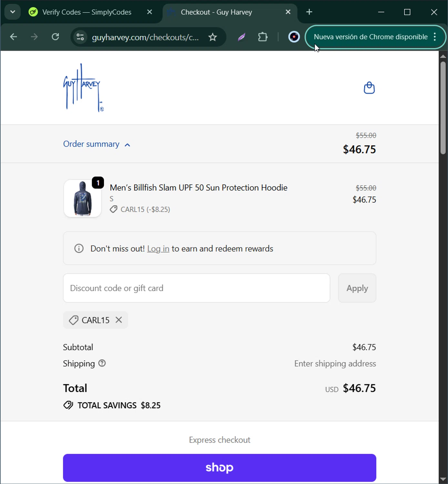Open the Shipping help question icon
The width and height of the screenshot is (448, 484).
tap(102, 363)
